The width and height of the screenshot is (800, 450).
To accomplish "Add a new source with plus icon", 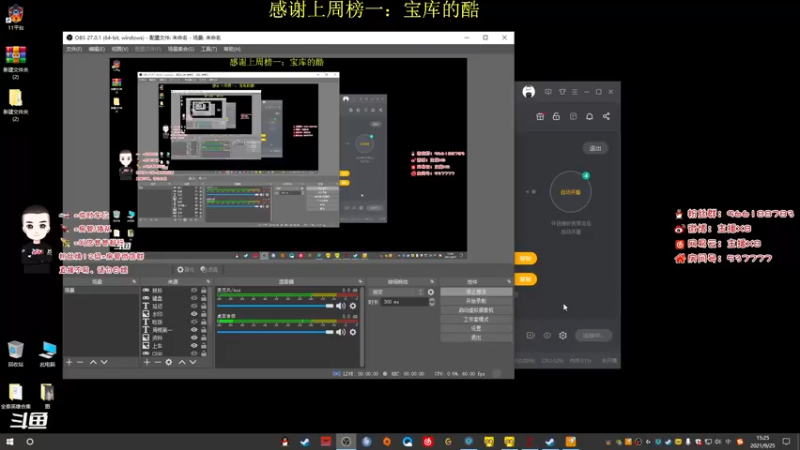I will coord(147,362).
